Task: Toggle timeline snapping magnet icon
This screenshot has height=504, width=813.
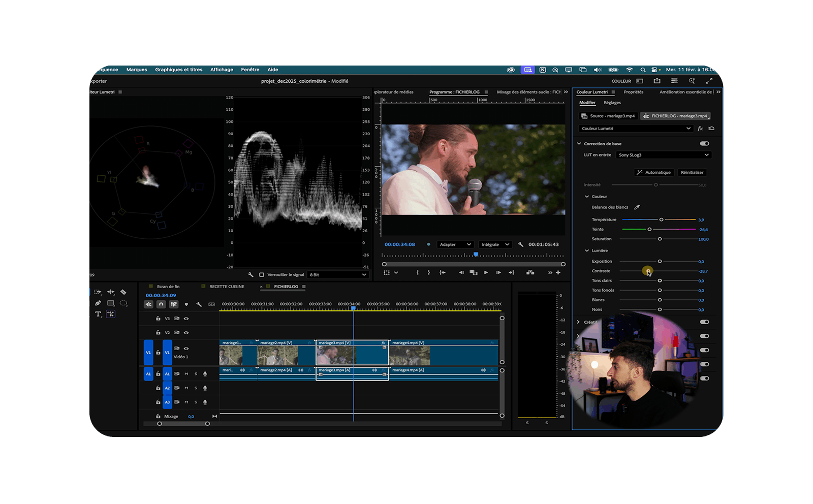Action: click(x=161, y=304)
